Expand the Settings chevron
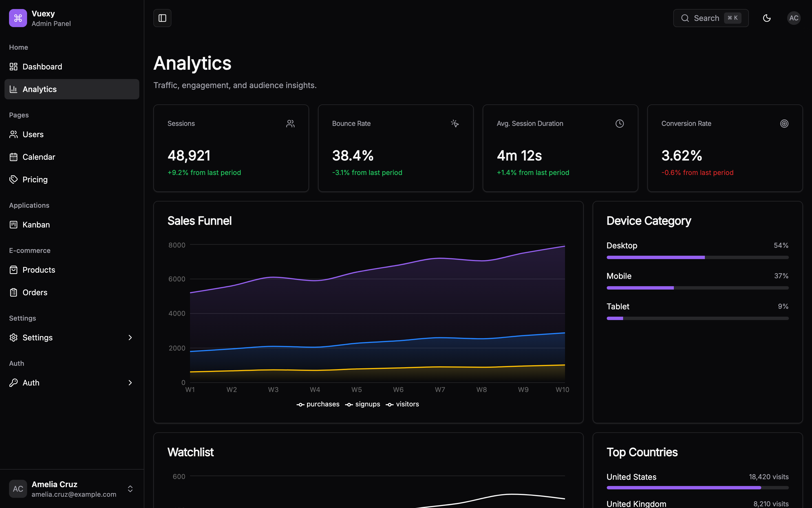 130,337
